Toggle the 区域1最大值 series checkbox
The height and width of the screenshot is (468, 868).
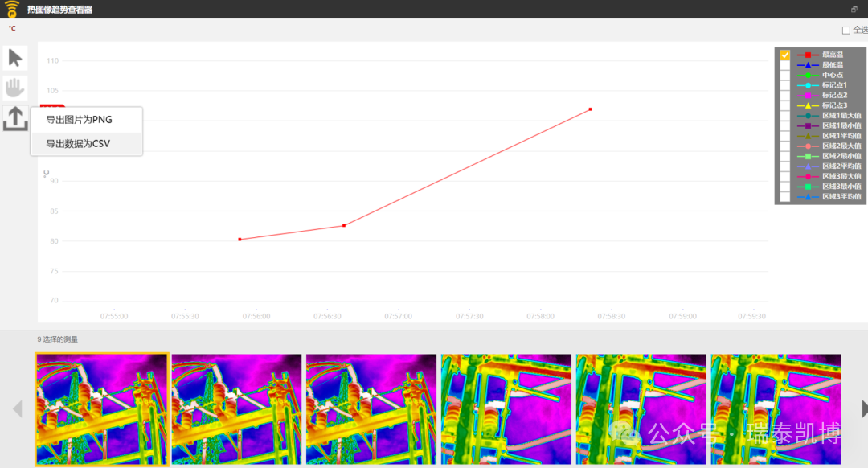pos(785,116)
